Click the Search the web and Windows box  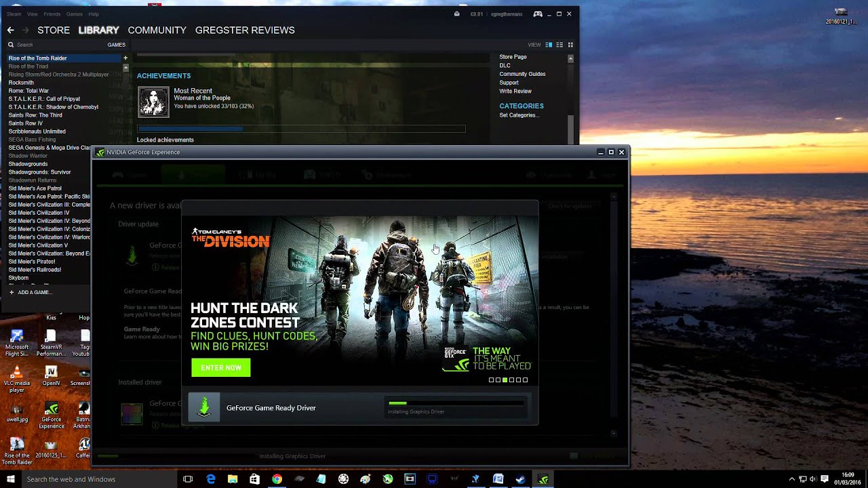point(99,479)
